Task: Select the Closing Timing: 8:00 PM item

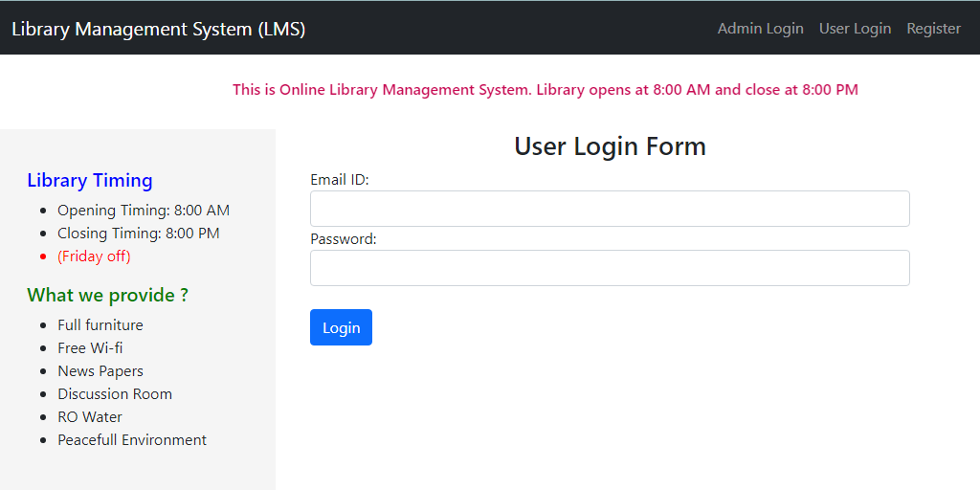Action: 139,234
